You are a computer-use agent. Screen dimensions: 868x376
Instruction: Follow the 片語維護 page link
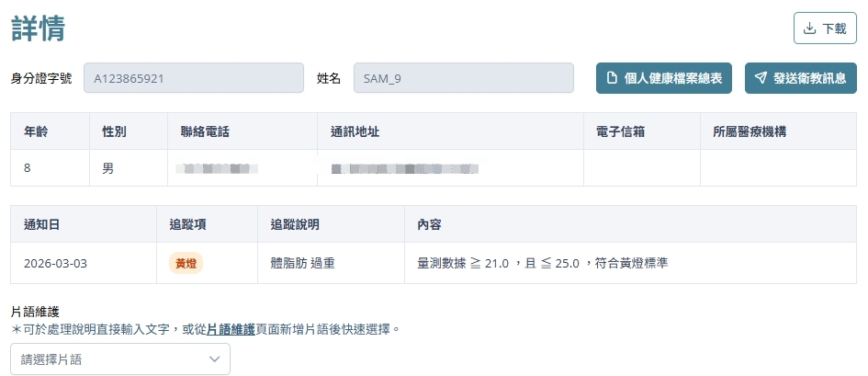coord(231,328)
